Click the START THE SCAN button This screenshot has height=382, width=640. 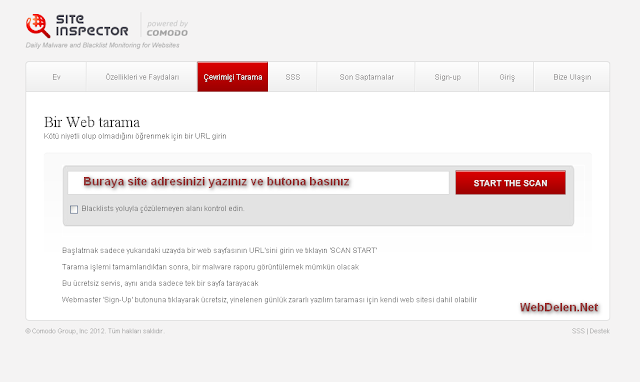(x=511, y=182)
